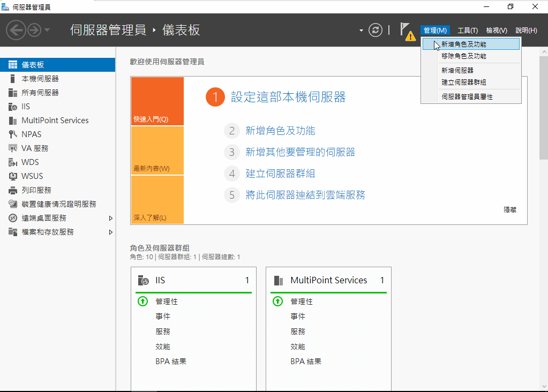Screen dimensions: 548x392
Task: Click the WSUS icon in sidebar
Action: click(13, 176)
